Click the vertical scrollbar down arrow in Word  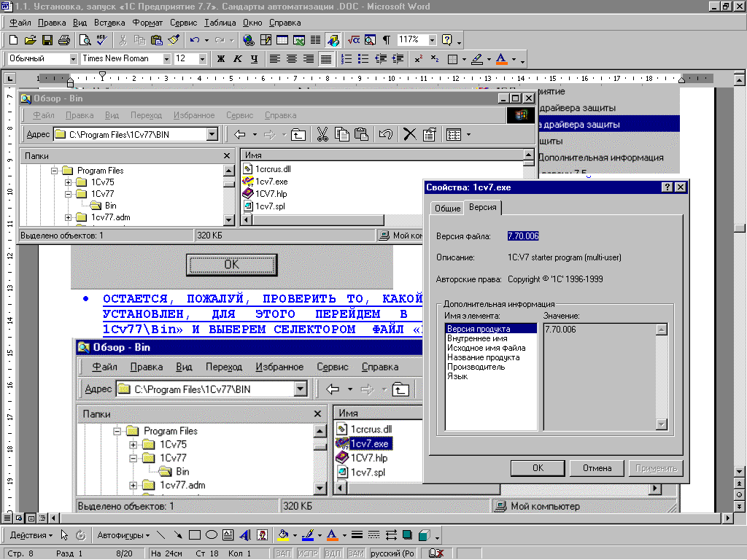739,472
